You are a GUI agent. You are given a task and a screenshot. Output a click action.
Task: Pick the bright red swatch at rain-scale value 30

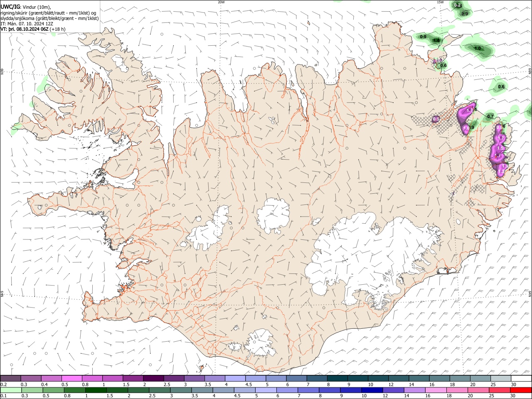click(521, 390)
